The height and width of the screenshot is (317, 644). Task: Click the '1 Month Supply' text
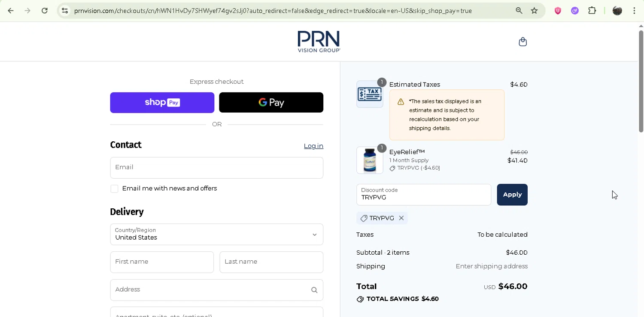(409, 160)
